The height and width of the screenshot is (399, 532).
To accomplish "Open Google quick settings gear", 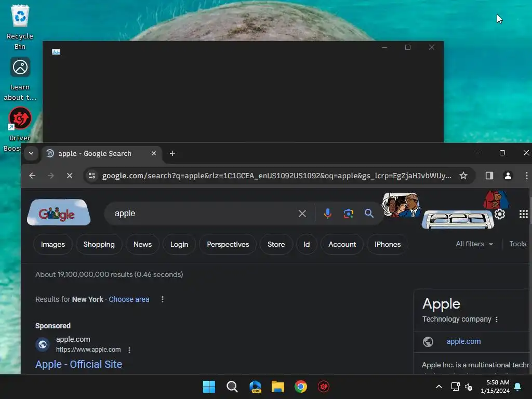I will (500, 214).
